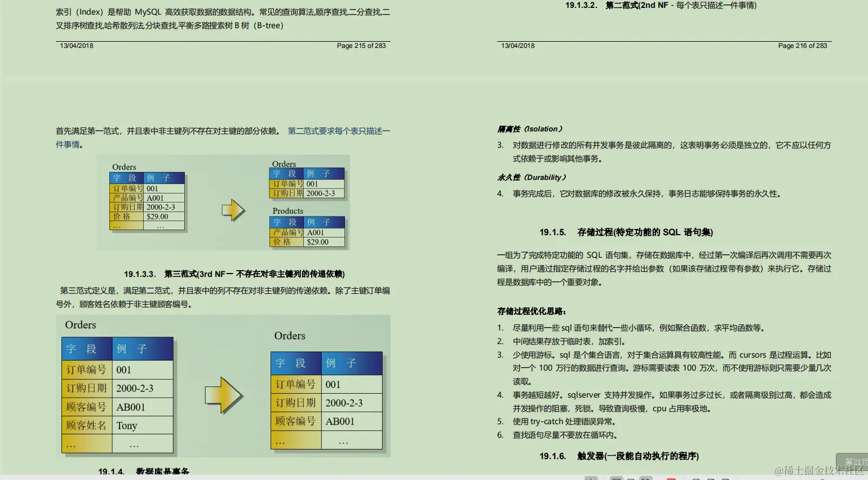This screenshot has width=868, height=480.
Task: Click the rightmost page-layout icon on bottom toolbar
Action: coord(727,478)
